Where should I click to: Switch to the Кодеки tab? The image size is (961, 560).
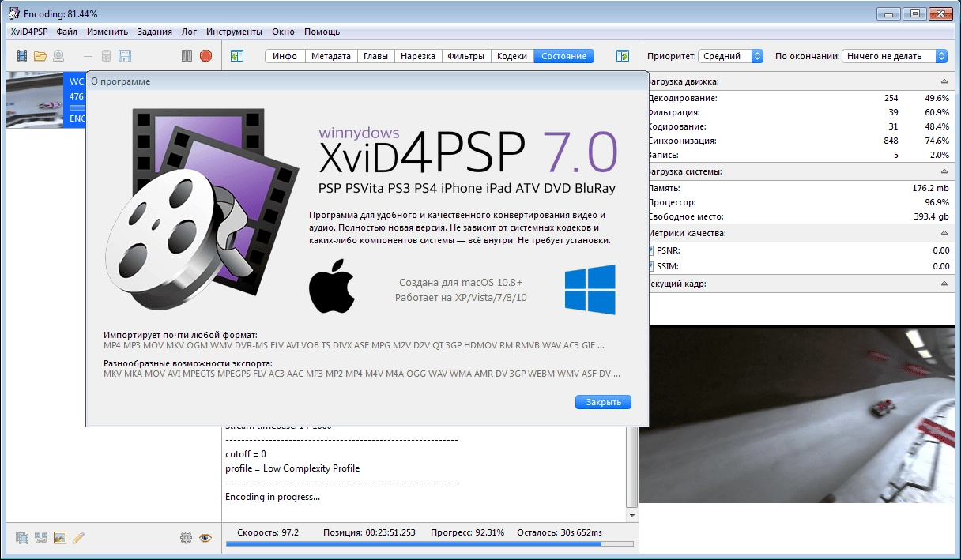(512, 56)
